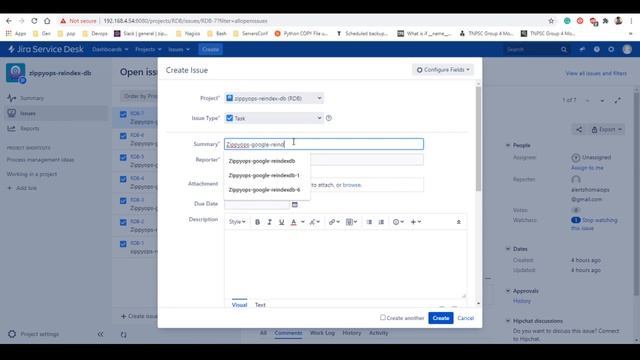Click the Summary input field
The image size is (640, 360).
[324, 144]
